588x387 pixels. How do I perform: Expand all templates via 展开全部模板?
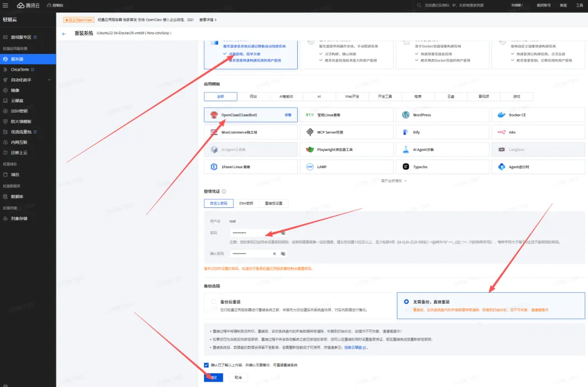(x=394, y=181)
